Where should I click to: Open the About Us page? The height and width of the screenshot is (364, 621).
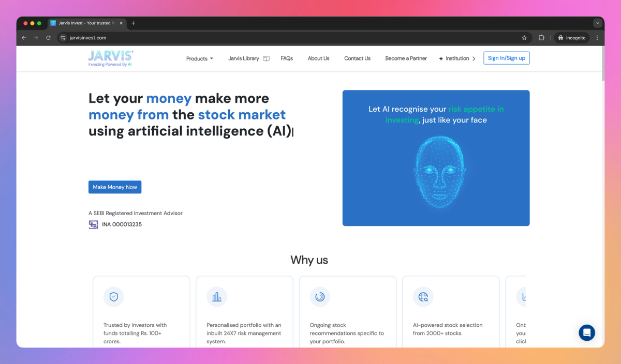[318, 58]
